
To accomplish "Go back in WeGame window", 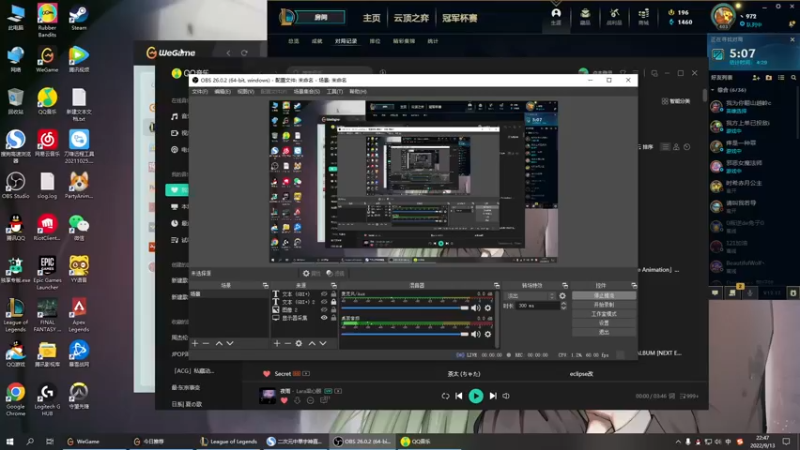I will [228, 53].
